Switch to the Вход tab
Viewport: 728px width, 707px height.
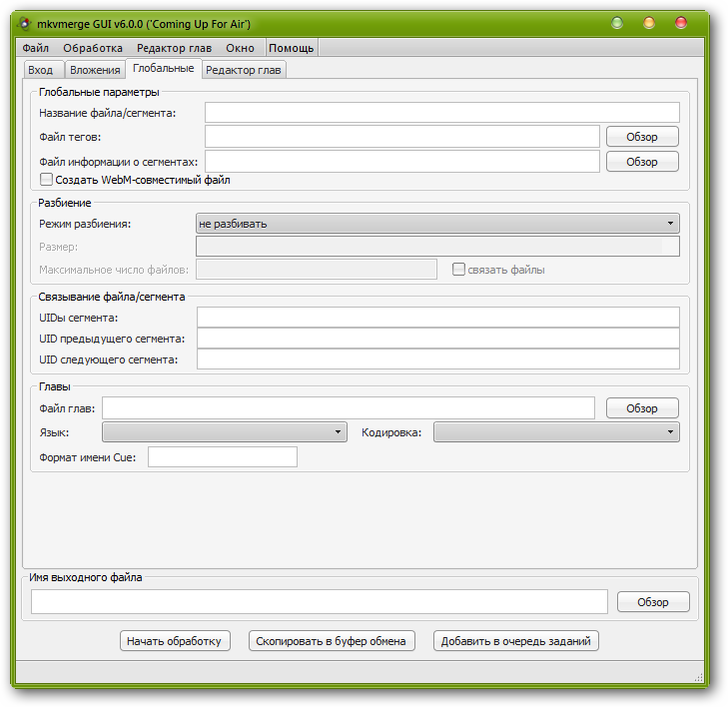(x=44, y=70)
